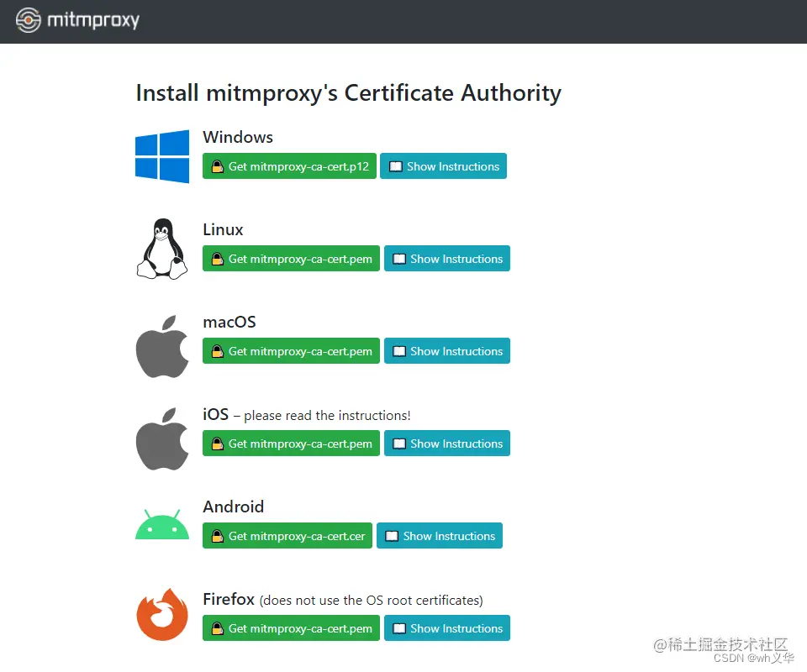807x672 pixels.
Task: Click 'Install mitmproxy's Certificate Authority' title
Action: (348, 93)
